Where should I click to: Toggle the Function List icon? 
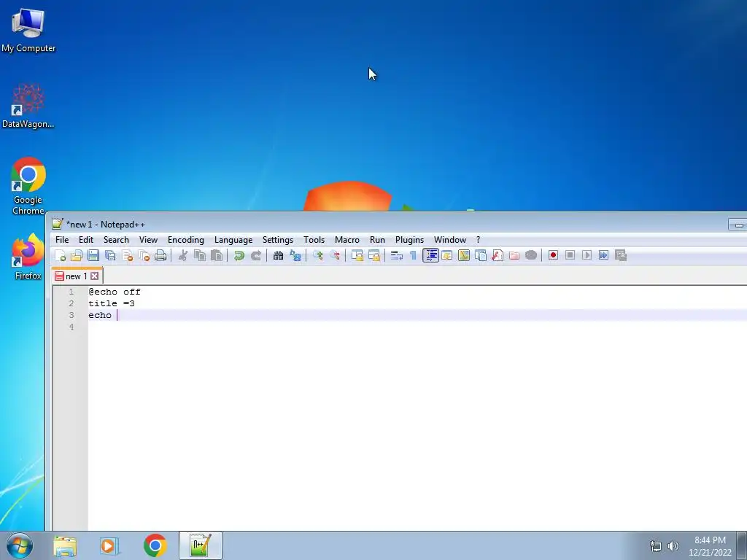498,256
